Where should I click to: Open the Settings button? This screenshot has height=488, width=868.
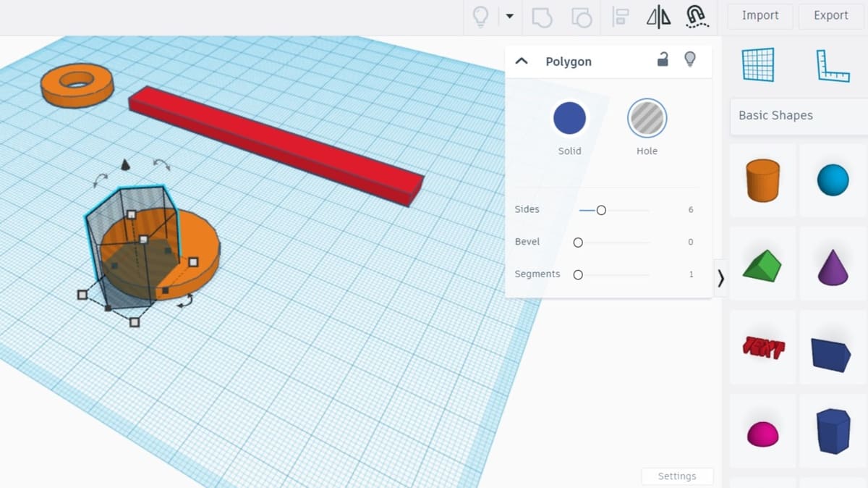677,476
